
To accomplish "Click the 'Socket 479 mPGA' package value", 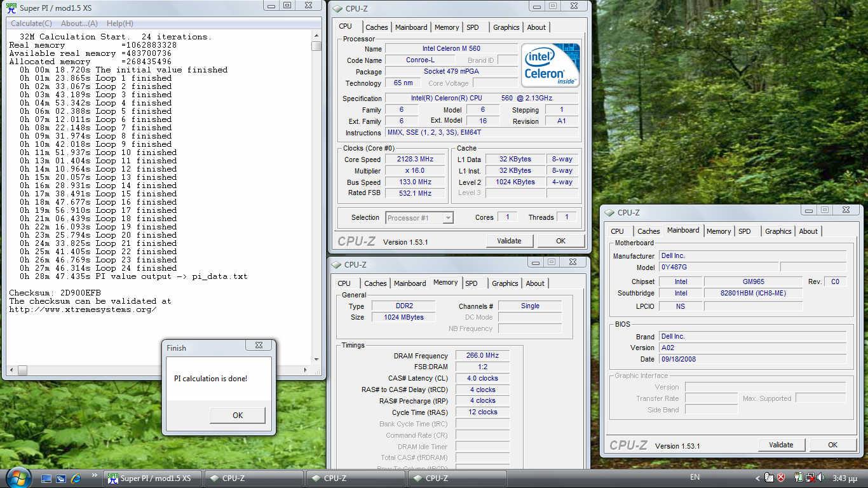I will click(x=451, y=72).
